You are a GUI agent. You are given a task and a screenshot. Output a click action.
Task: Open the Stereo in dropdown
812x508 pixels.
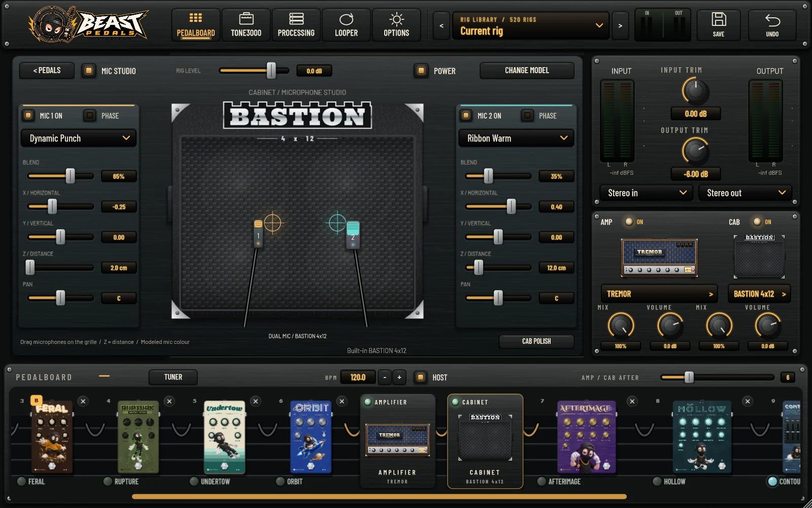click(x=647, y=193)
